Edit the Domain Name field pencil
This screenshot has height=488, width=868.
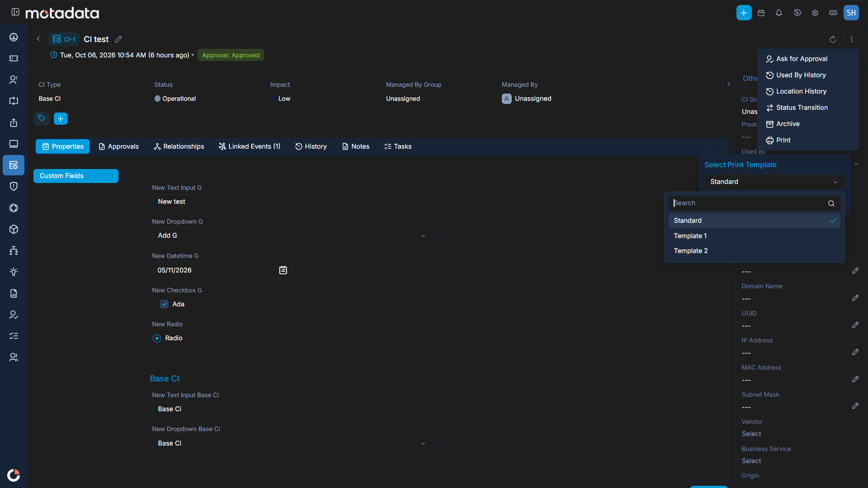[855, 298]
